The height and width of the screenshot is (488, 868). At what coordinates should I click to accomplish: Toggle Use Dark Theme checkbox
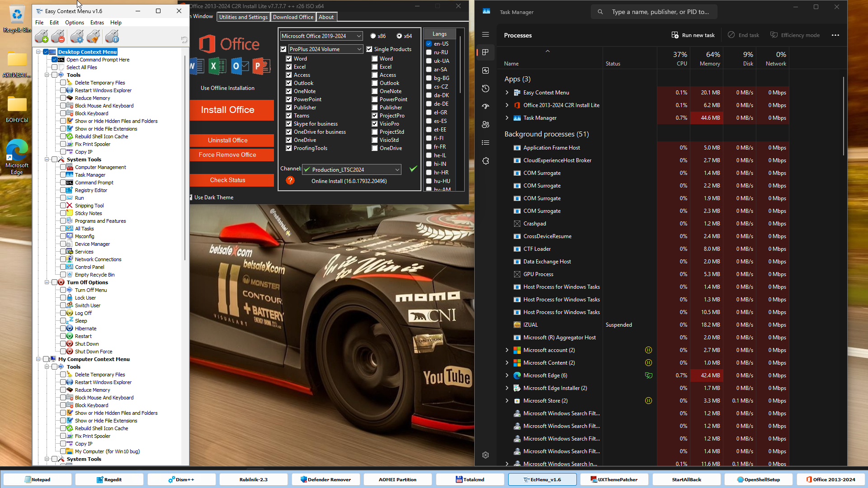click(x=191, y=197)
